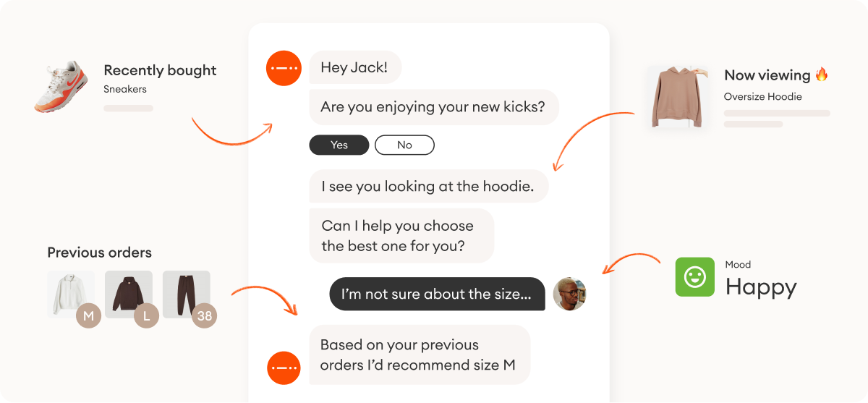Click the size L badge on brown hoodie

(x=147, y=316)
